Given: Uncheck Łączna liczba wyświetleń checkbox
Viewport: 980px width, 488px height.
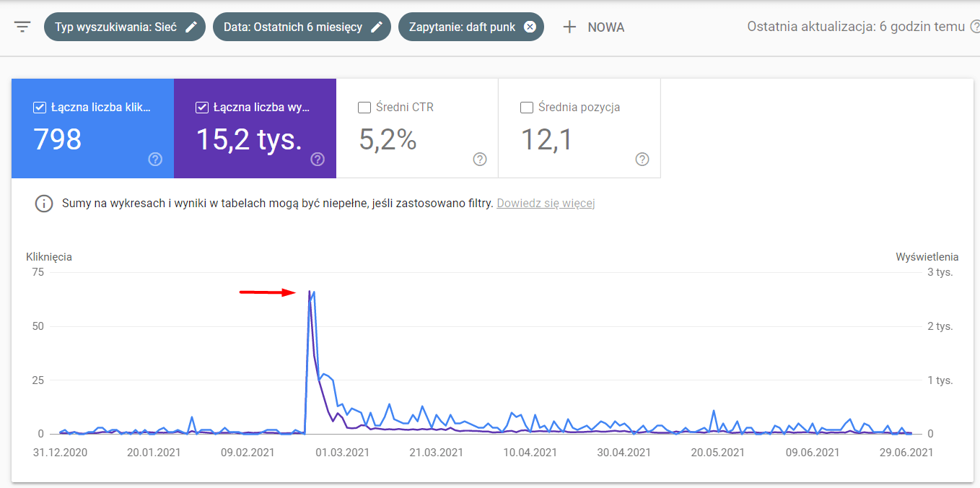Looking at the screenshot, I should coord(202,108).
